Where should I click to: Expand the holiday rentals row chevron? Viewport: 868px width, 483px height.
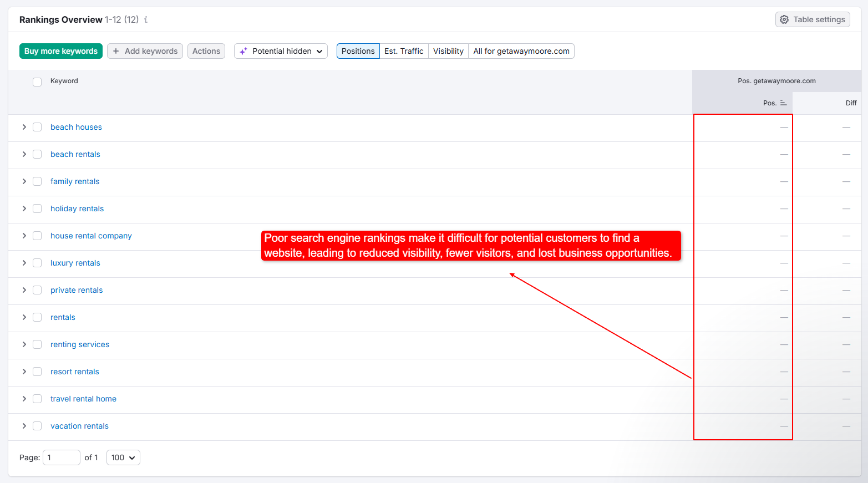click(x=24, y=209)
